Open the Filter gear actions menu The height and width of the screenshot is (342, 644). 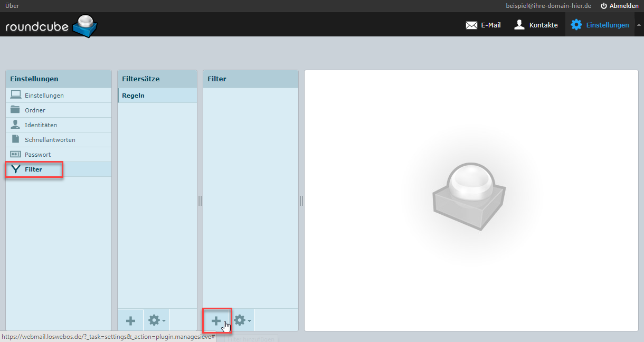click(242, 320)
